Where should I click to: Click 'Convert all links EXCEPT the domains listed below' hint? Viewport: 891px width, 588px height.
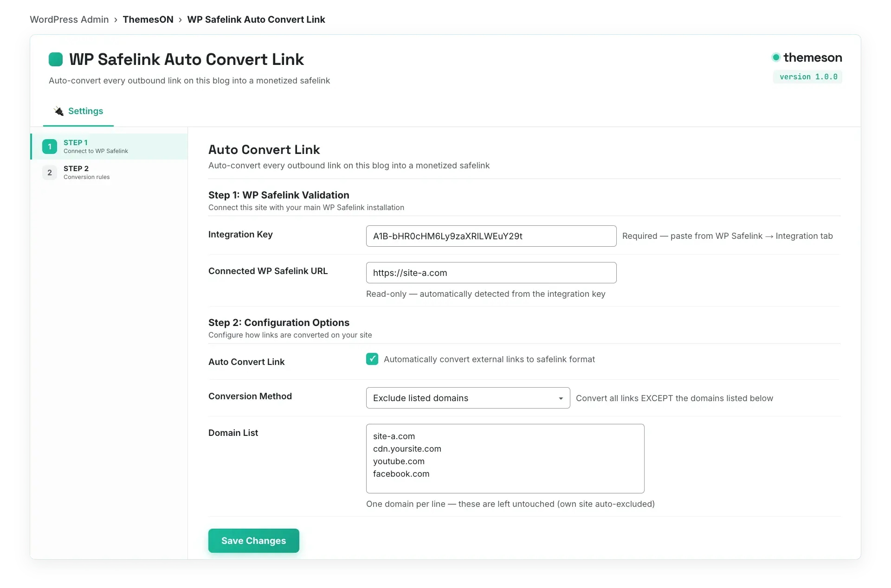pyautogui.click(x=674, y=398)
